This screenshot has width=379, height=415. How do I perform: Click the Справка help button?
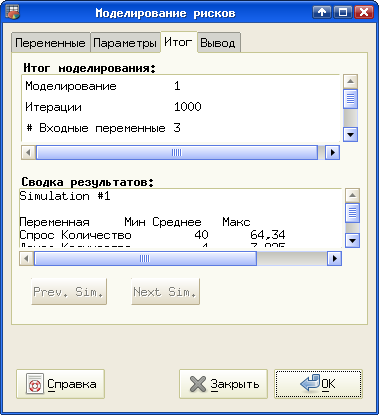tap(60, 384)
